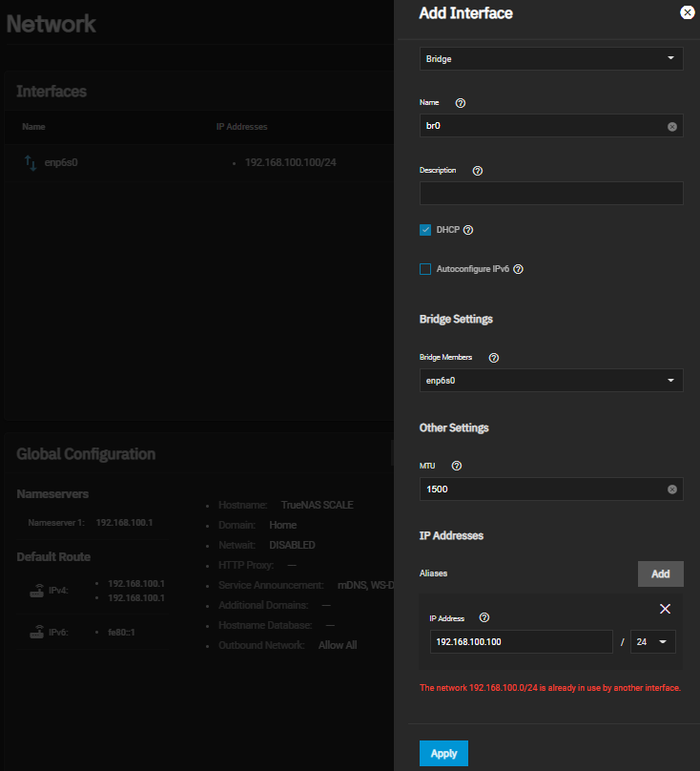Click the IP Addresses column header
This screenshot has width=700, height=771.
click(242, 127)
